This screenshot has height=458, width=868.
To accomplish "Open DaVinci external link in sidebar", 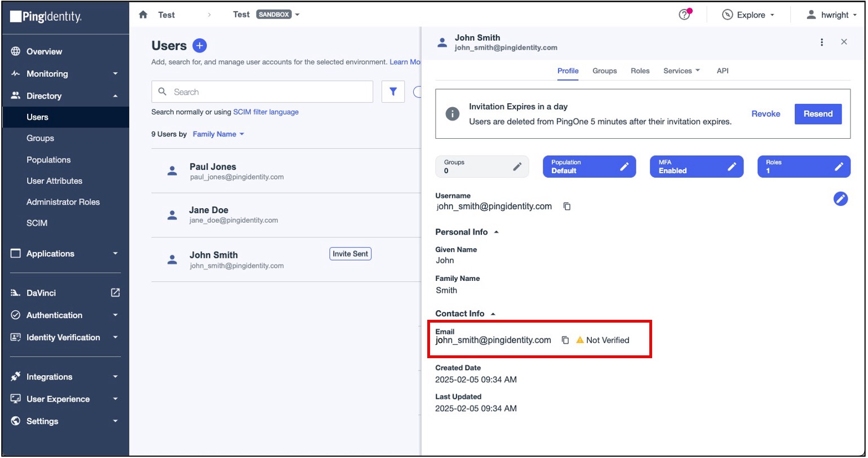I will pyautogui.click(x=116, y=293).
